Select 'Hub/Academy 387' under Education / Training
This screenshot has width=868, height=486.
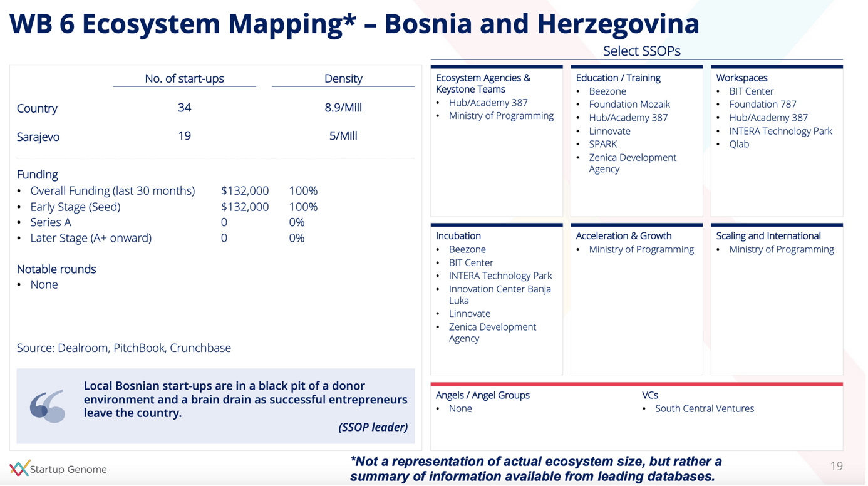coord(628,118)
